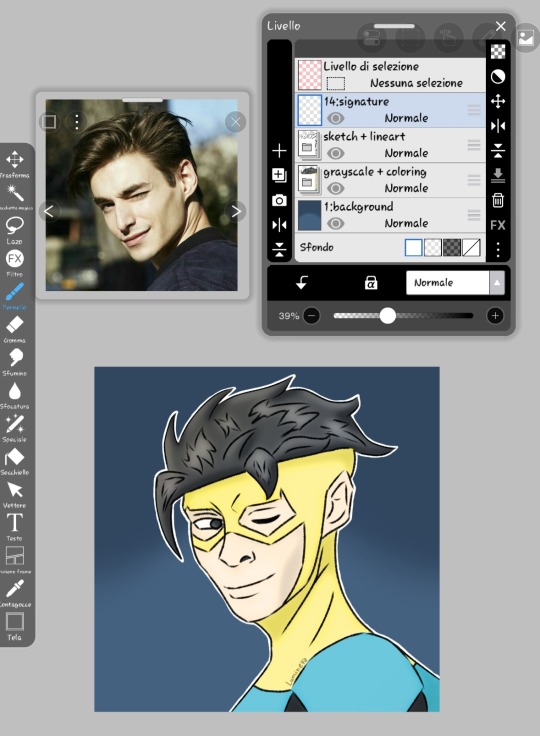Select the 14:signature layer row
The width and height of the screenshot is (540, 736).
tap(390, 110)
